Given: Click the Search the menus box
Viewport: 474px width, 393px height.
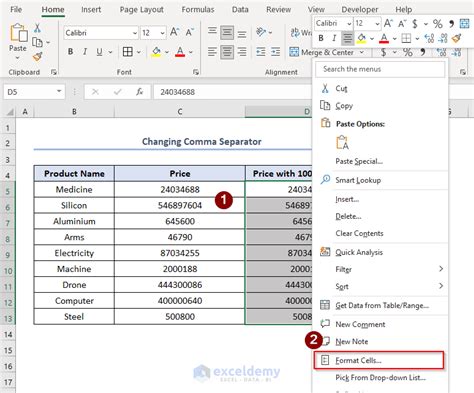Looking at the screenshot, I should point(380,69).
